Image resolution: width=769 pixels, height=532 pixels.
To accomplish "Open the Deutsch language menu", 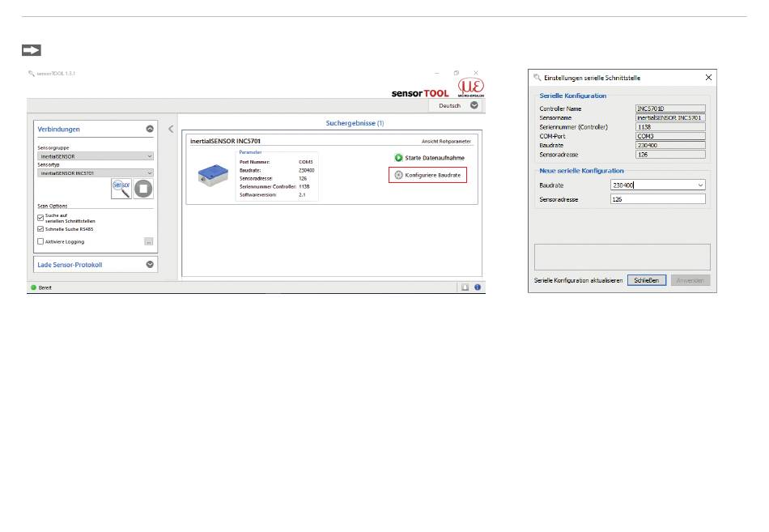I will (474, 105).
